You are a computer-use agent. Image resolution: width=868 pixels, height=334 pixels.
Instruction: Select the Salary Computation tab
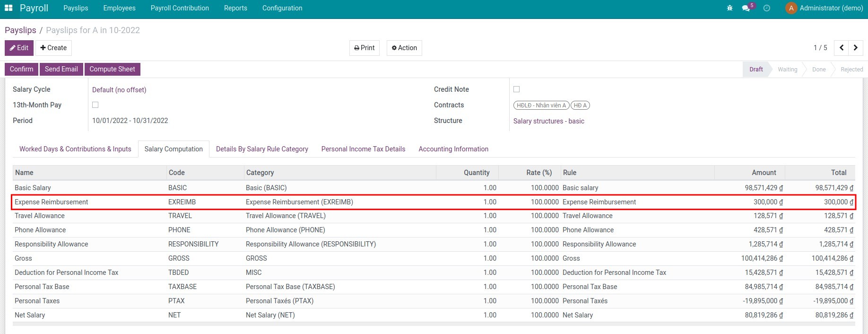click(174, 149)
